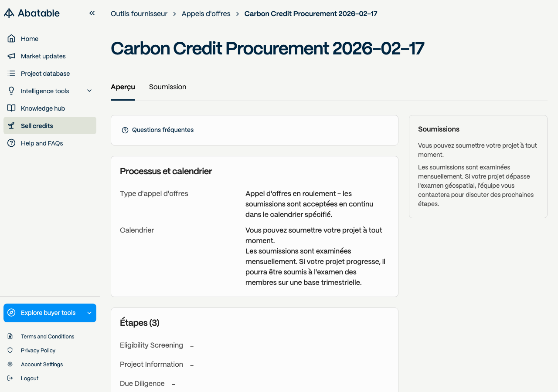This screenshot has height=392, width=558.
Task: Open the Explore buyer tools dropdown arrow
Action: 89,313
